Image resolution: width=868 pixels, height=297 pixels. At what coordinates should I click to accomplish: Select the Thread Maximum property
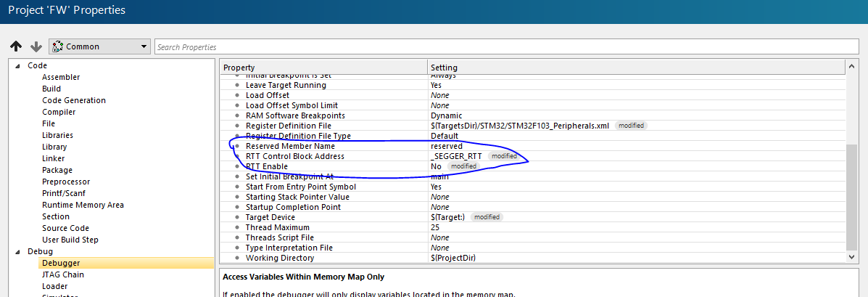pos(278,227)
